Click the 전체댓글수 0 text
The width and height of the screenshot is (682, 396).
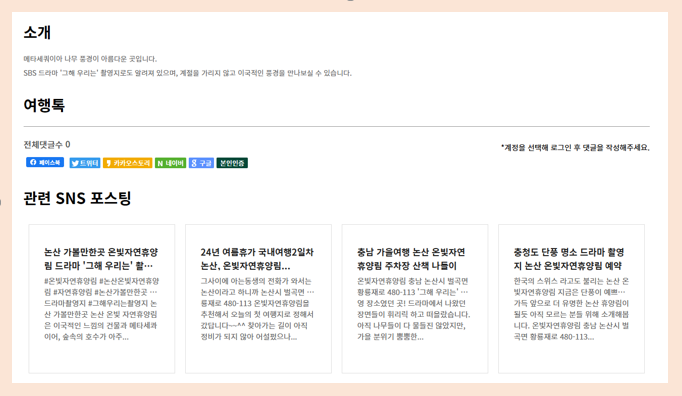[47, 144]
